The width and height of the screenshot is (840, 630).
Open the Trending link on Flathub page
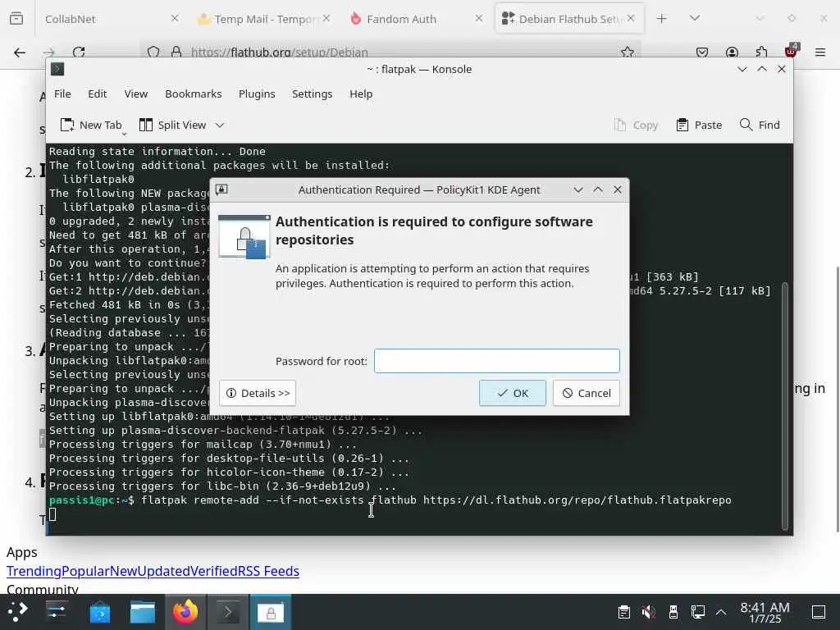point(34,571)
